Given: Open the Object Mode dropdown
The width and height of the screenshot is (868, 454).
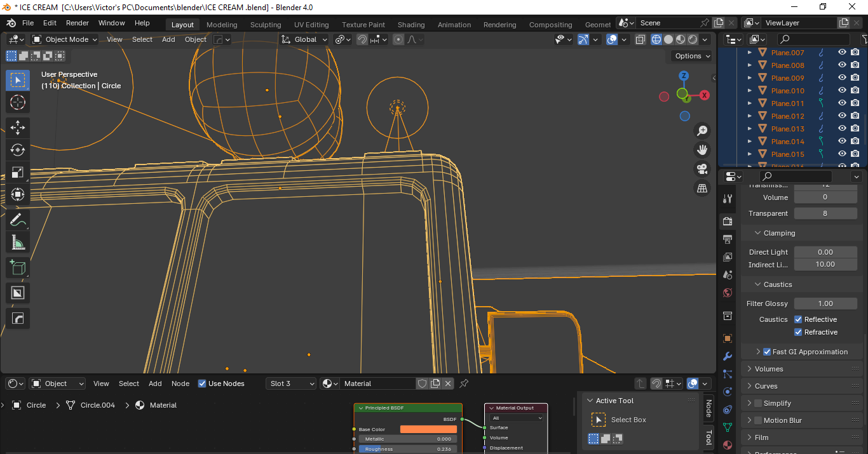Looking at the screenshot, I should point(65,39).
